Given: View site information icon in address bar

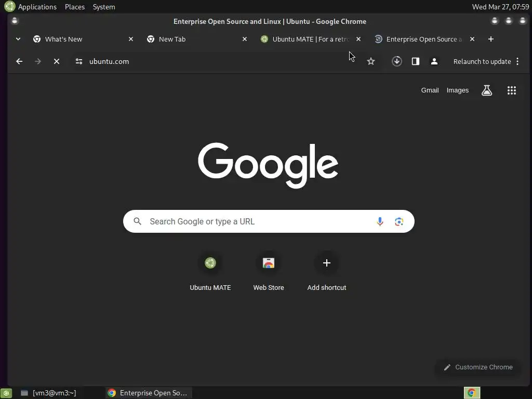Looking at the screenshot, I should click(x=79, y=61).
